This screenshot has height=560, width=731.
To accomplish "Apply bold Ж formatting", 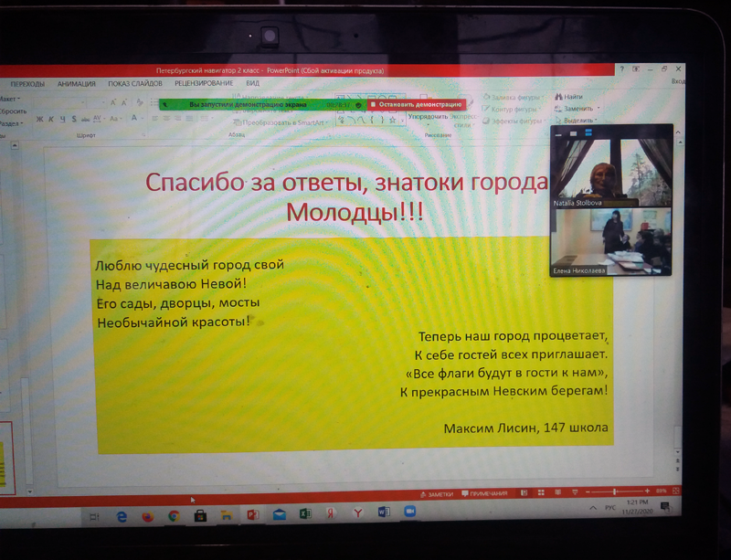I will click(39, 120).
